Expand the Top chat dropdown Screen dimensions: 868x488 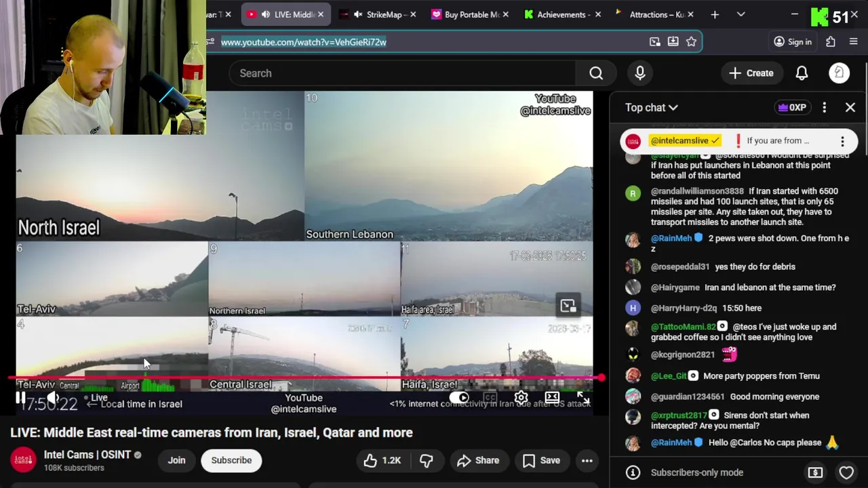pos(651,107)
